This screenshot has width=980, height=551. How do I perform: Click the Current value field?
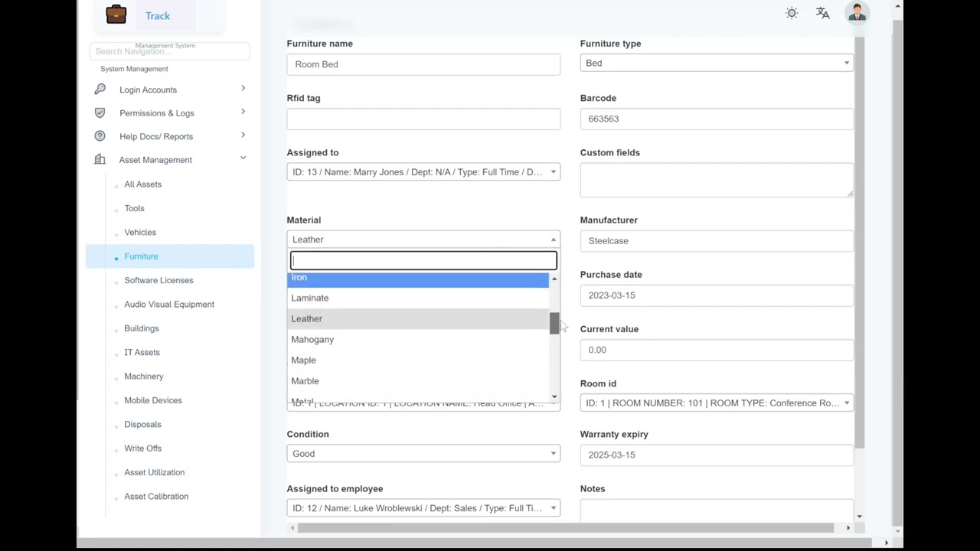pos(717,350)
